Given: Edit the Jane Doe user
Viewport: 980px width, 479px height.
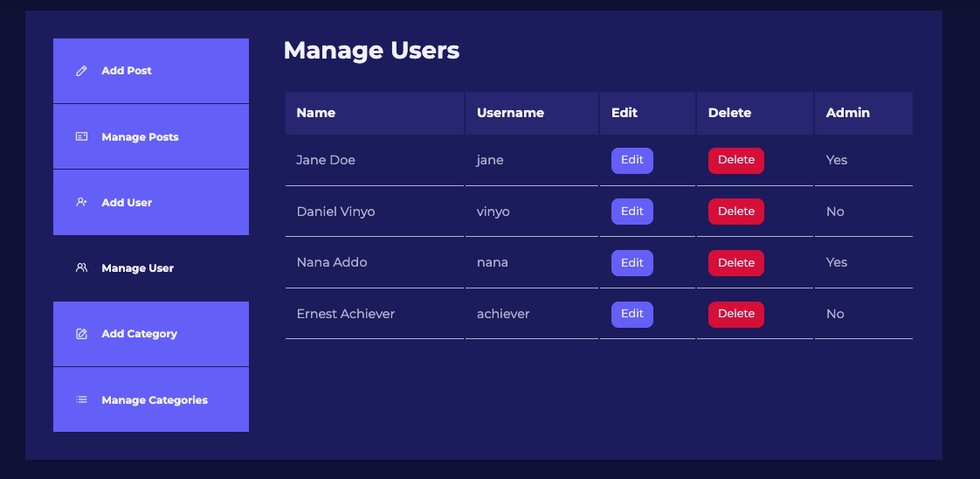Looking at the screenshot, I should click(x=631, y=161).
